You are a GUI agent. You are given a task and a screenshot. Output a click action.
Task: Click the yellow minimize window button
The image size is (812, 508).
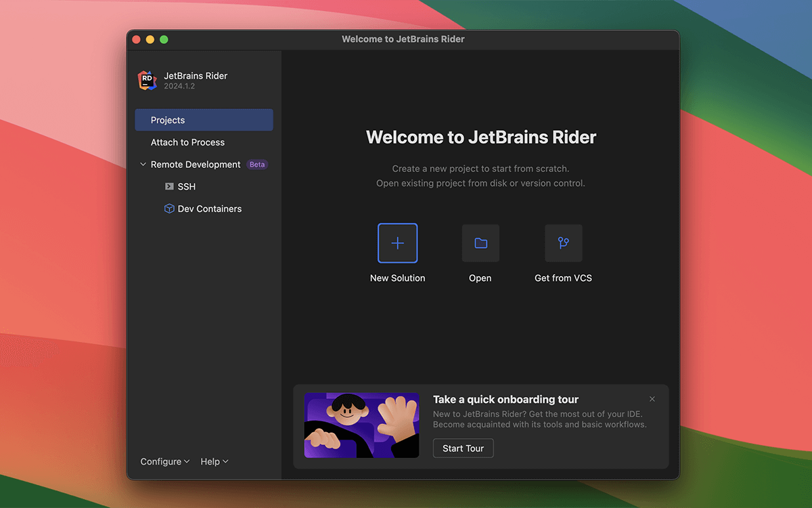150,39
